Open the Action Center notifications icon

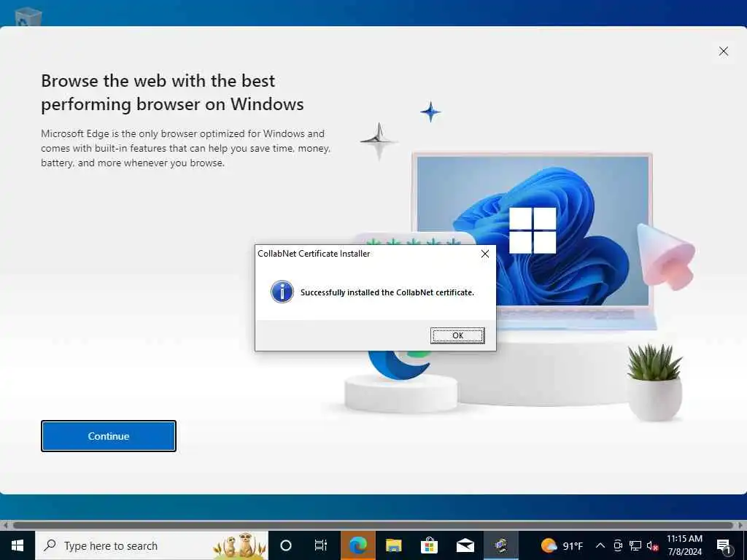724,546
